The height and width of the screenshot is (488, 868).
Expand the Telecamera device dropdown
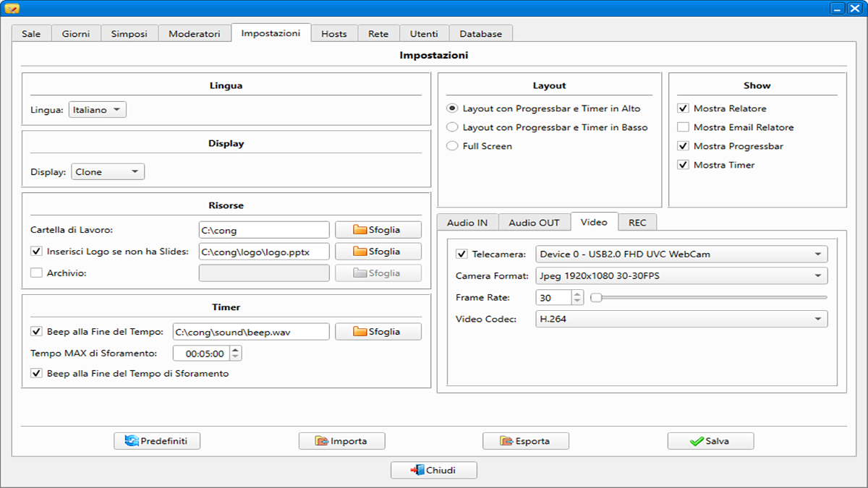click(x=681, y=254)
